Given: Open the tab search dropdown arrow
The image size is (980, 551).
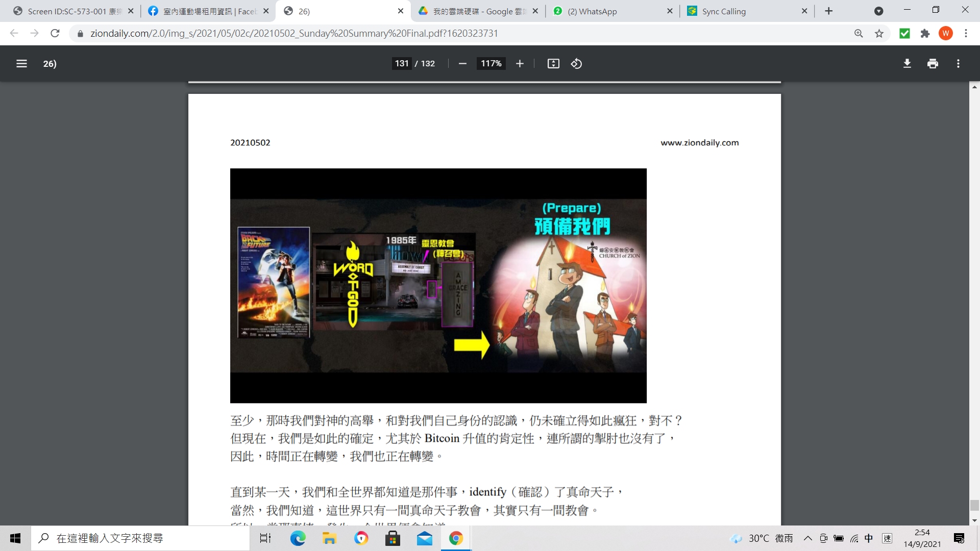Looking at the screenshot, I should (x=878, y=11).
